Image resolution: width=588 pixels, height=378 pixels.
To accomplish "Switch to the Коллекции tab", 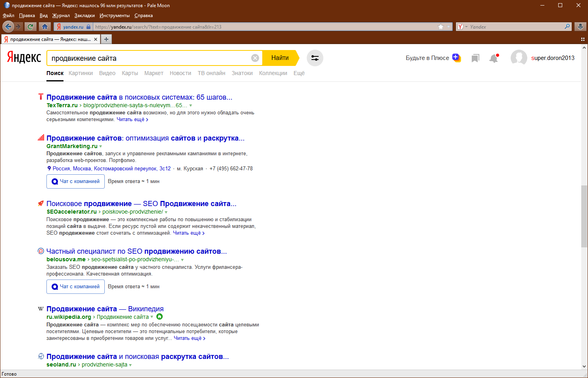I will click(x=273, y=73).
